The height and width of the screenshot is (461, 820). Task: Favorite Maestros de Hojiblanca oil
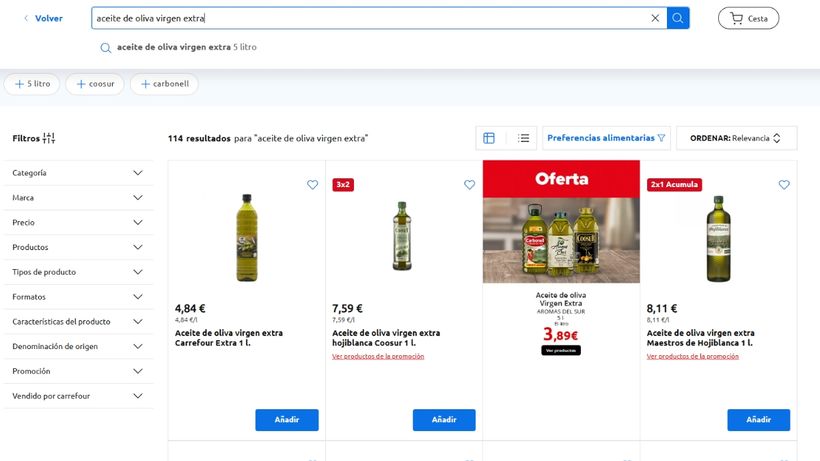[x=784, y=185]
